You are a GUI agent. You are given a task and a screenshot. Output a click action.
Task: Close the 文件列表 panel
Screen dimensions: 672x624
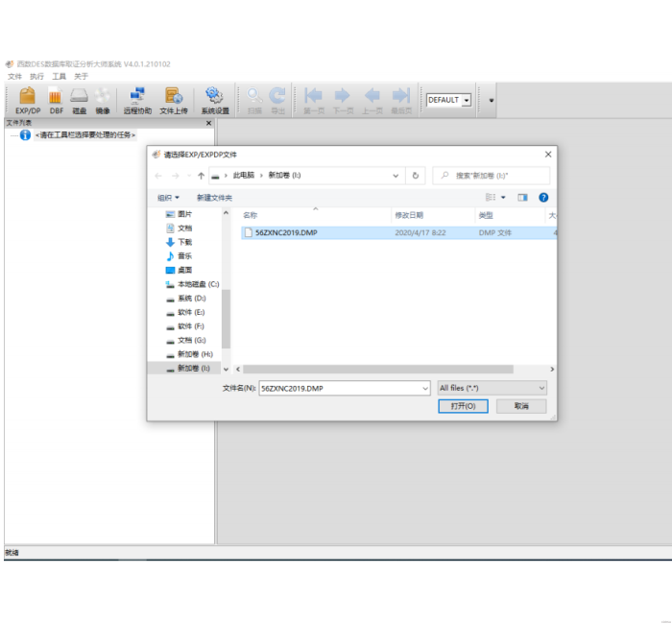(208, 123)
